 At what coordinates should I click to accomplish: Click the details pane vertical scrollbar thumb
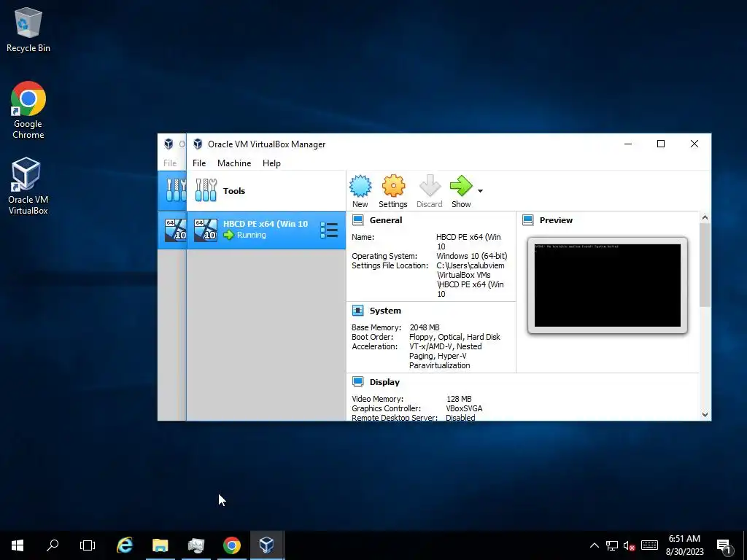pos(705,265)
